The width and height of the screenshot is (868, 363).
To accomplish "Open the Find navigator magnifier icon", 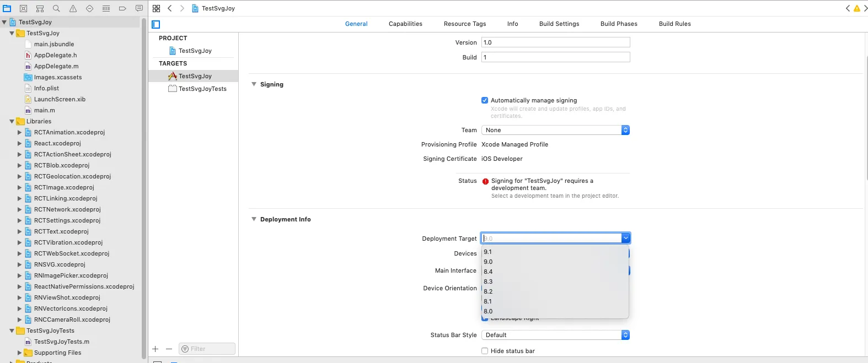I will coord(56,8).
